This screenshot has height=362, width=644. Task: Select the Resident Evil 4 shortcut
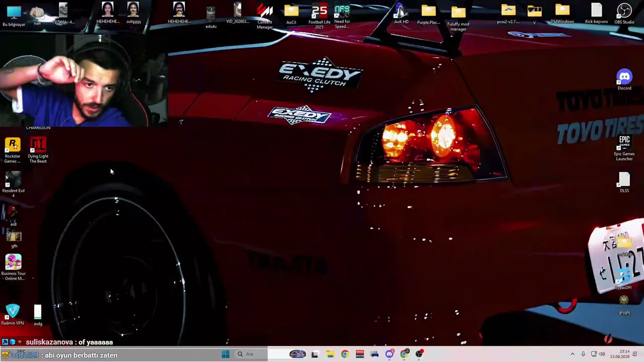pyautogui.click(x=14, y=185)
